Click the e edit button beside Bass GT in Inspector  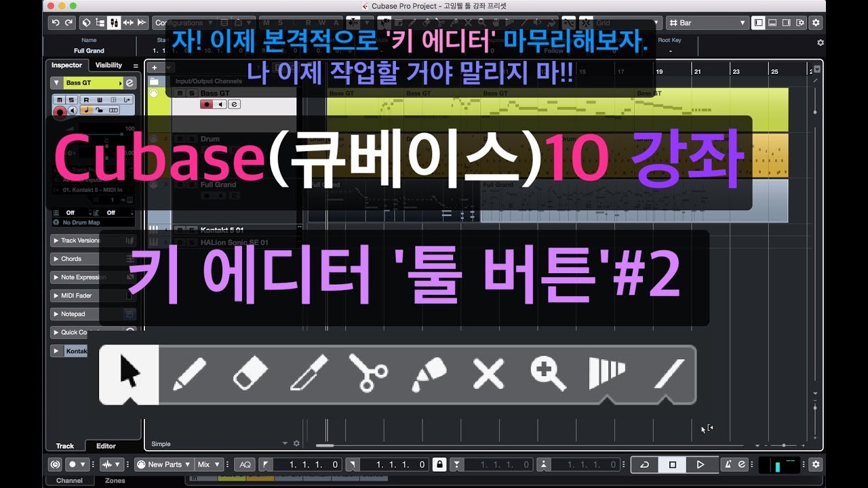130,83
